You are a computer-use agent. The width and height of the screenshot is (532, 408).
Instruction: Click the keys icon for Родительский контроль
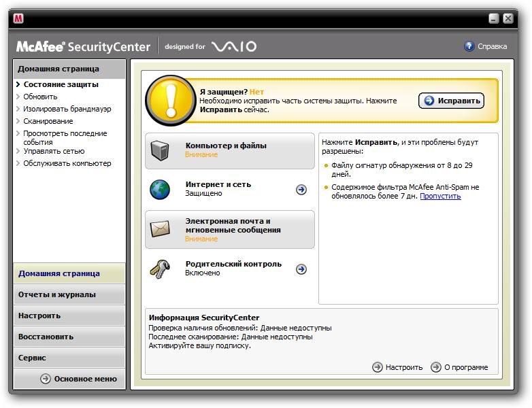pos(160,269)
